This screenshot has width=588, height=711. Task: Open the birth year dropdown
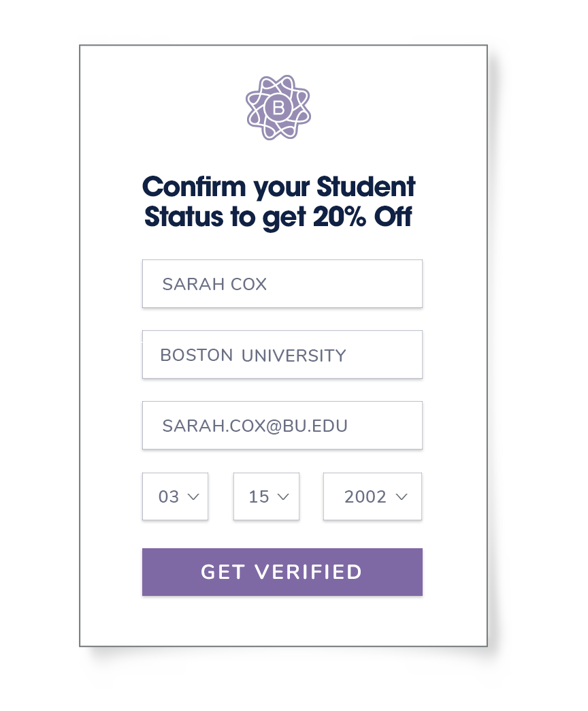click(372, 496)
